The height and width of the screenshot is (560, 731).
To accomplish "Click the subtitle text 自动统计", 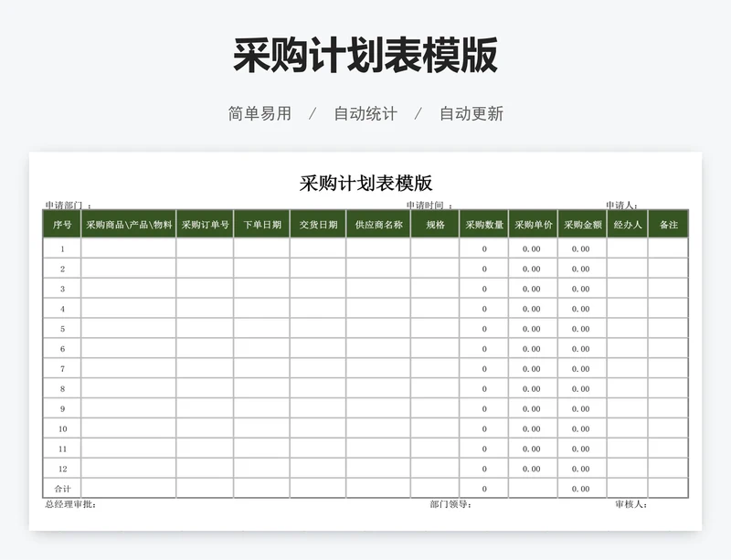I will (365, 114).
